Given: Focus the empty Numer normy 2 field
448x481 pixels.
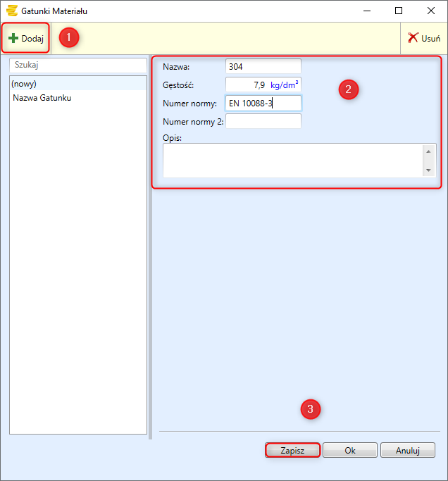Looking at the screenshot, I should pos(263,122).
